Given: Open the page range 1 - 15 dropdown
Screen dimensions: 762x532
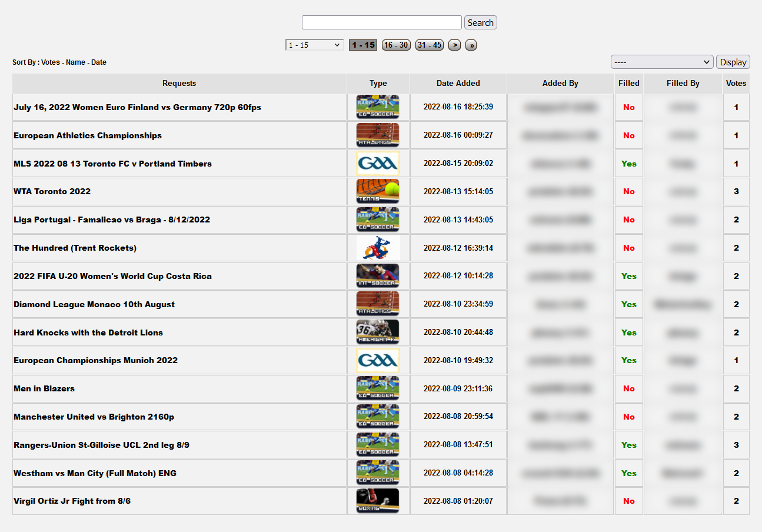Looking at the screenshot, I should [x=314, y=45].
